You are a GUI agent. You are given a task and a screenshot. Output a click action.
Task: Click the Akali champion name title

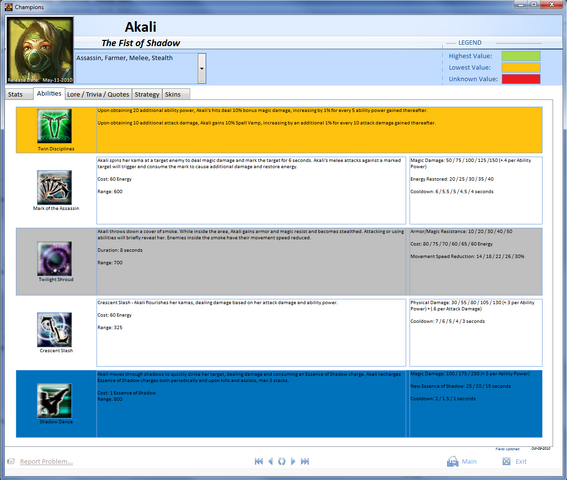pyautogui.click(x=140, y=27)
